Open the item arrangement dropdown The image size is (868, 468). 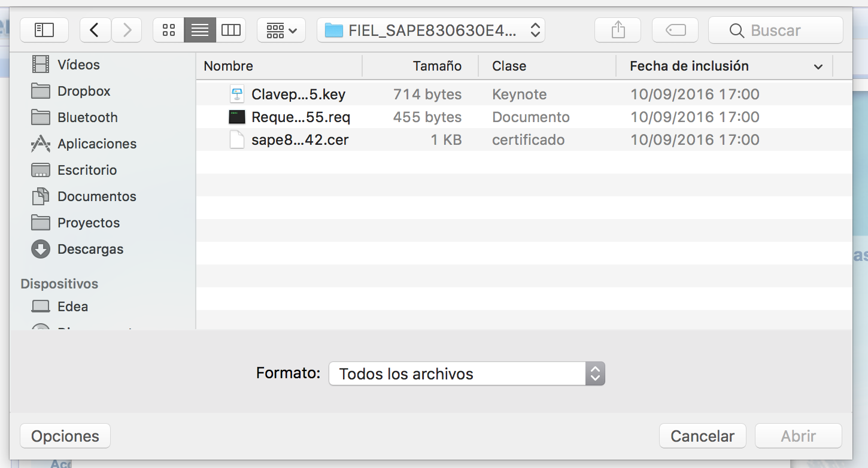pos(281,30)
